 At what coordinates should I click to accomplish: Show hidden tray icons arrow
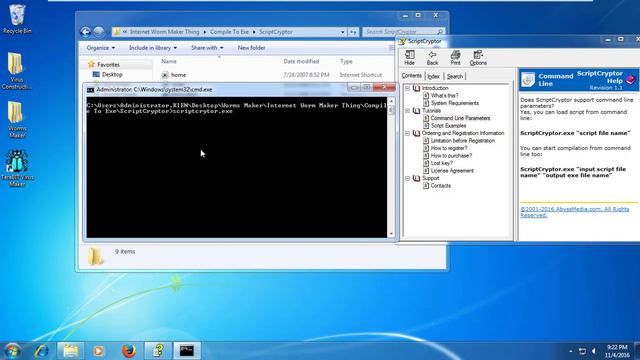[x=571, y=351]
